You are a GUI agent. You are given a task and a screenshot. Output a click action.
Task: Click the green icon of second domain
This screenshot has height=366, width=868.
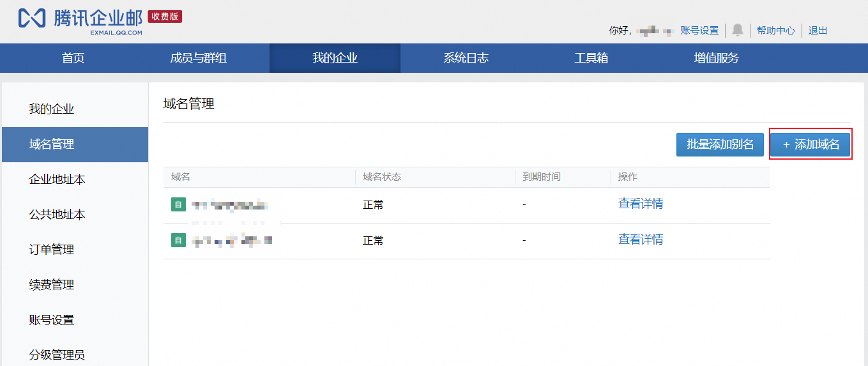click(178, 240)
